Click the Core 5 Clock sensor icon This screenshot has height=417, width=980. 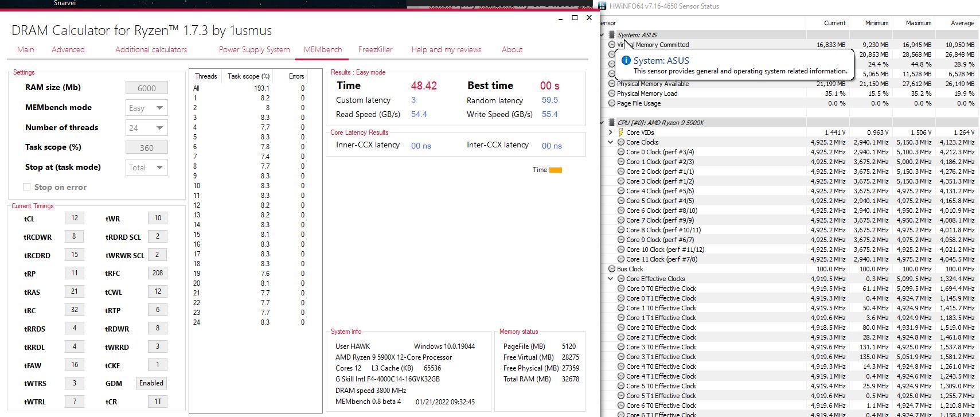[621, 201]
